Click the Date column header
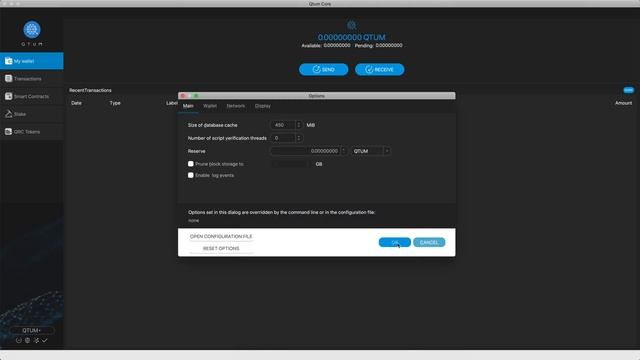The height and width of the screenshot is (360, 640). [x=76, y=103]
